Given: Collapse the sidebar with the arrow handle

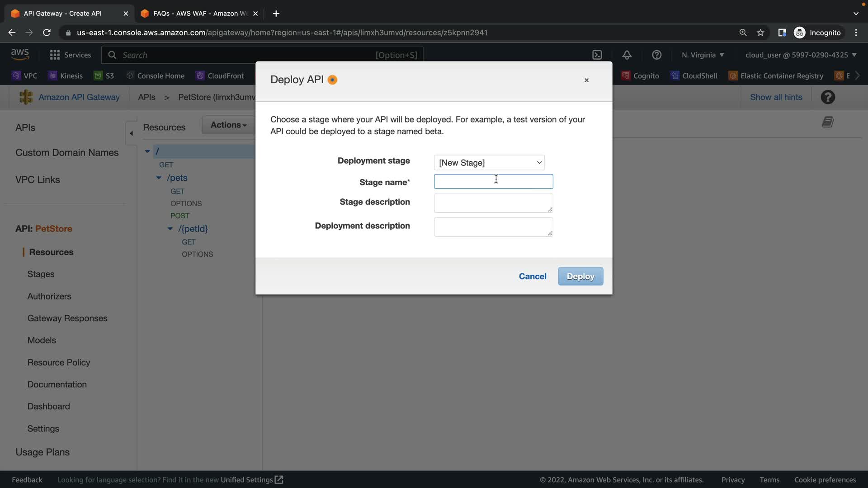Looking at the screenshot, I should click(131, 133).
